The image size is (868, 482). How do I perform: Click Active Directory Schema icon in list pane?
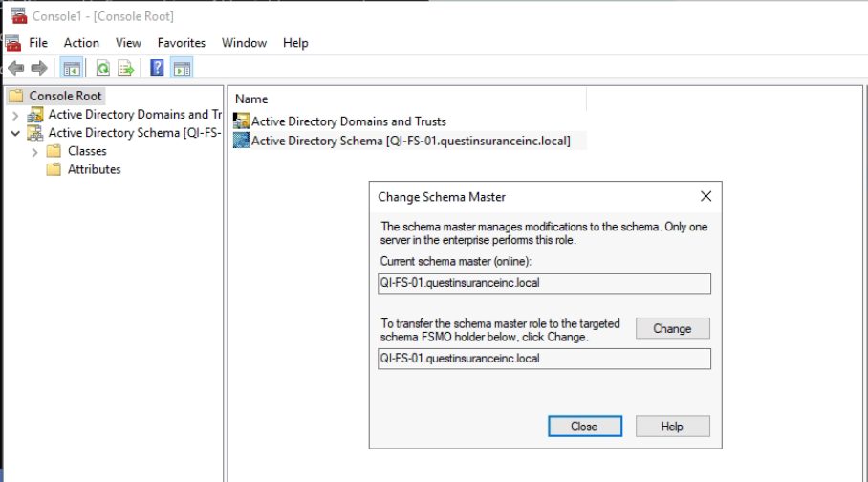click(241, 141)
